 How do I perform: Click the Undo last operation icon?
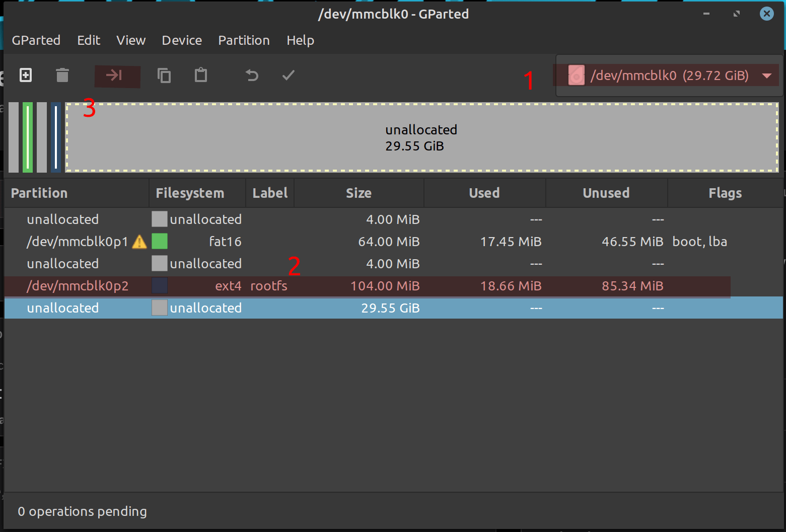pyautogui.click(x=252, y=75)
